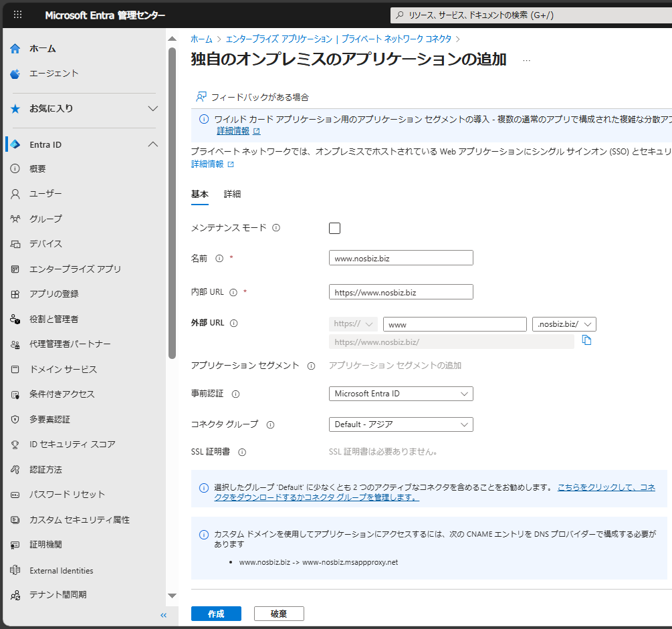Click info icon beside コネクタ グループ
This screenshot has width=672, height=629.
[271, 424]
